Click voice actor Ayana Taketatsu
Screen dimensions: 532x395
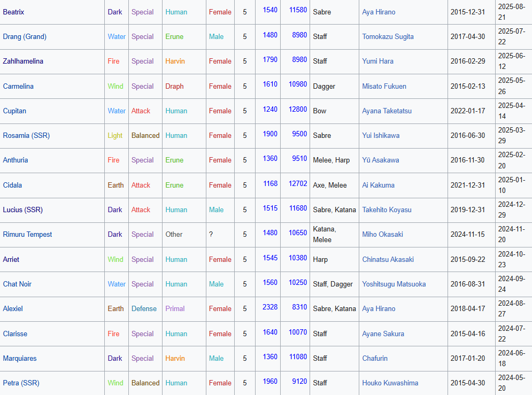pyautogui.click(x=387, y=111)
